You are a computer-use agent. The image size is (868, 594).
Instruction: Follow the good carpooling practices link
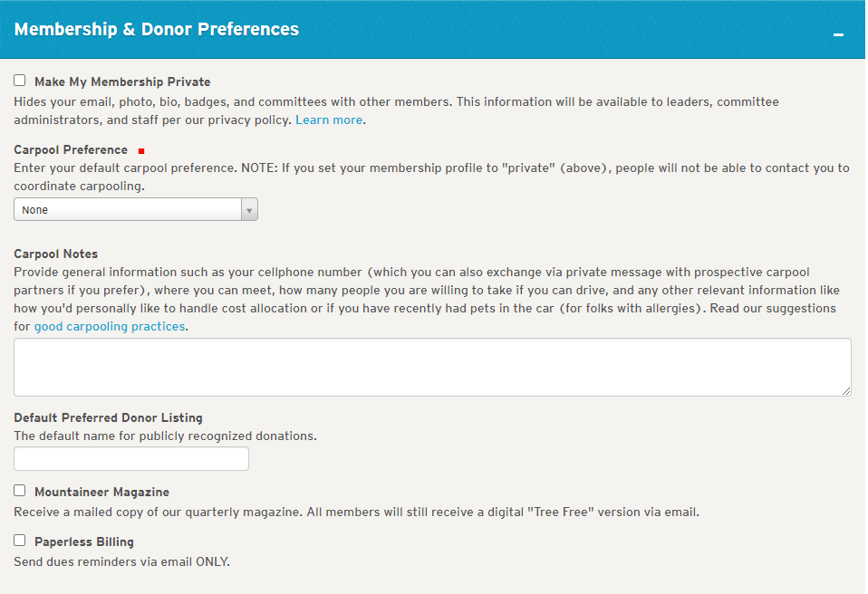pos(110,326)
